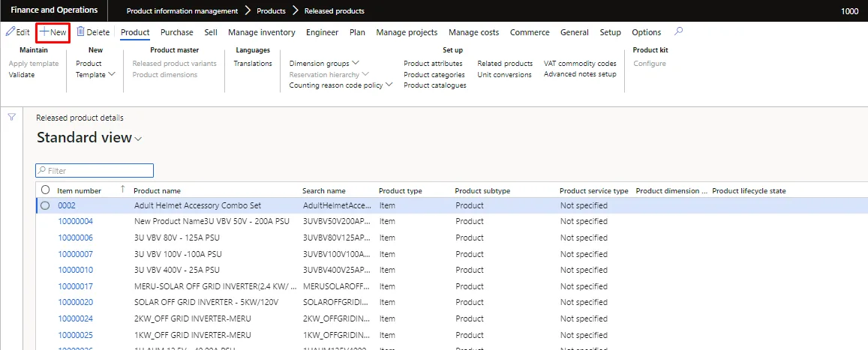Open the Setup tab
Image resolution: width=868 pixels, height=350 pixels.
click(611, 32)
